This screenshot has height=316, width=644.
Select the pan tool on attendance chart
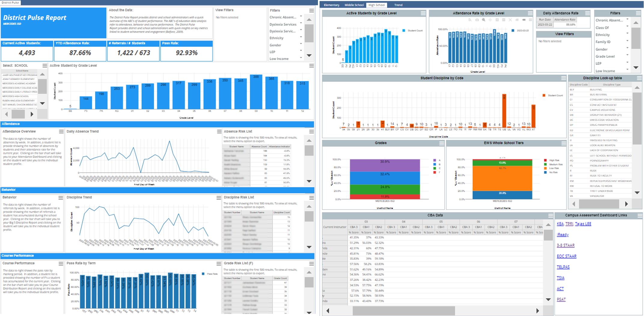490,20
